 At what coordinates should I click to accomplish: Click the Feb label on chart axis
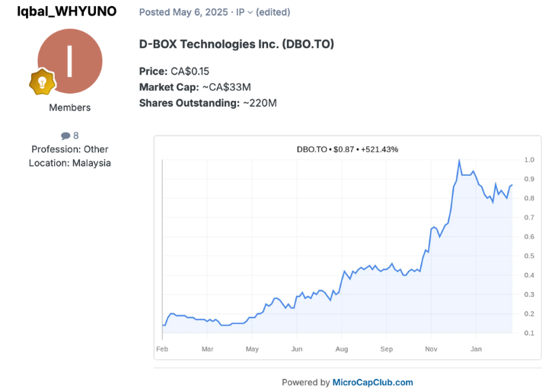pyautogui.click(x=162, y=349)
